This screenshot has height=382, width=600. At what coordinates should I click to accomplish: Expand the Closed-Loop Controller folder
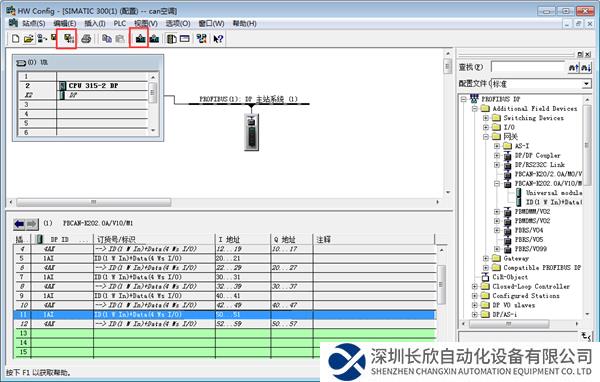(x=475, y=286)
